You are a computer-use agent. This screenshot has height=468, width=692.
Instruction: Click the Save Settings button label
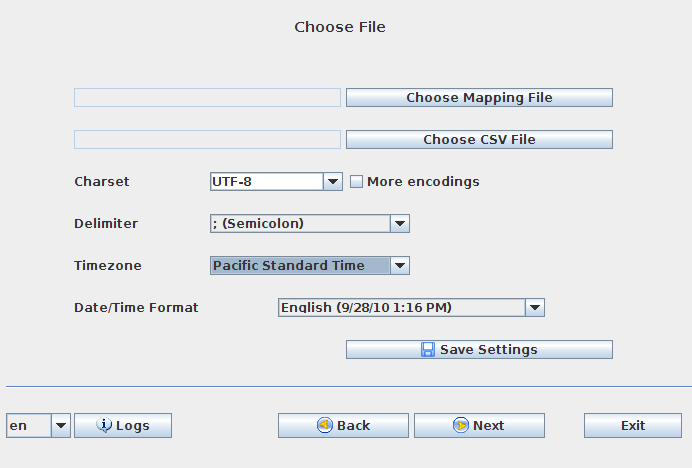489,350
